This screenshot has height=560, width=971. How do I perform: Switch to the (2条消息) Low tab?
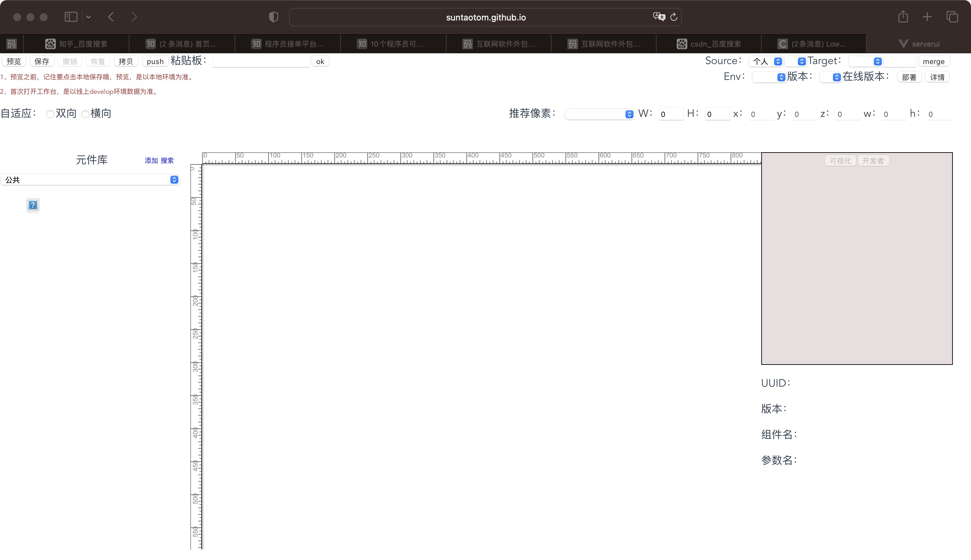tap(814, 44)
